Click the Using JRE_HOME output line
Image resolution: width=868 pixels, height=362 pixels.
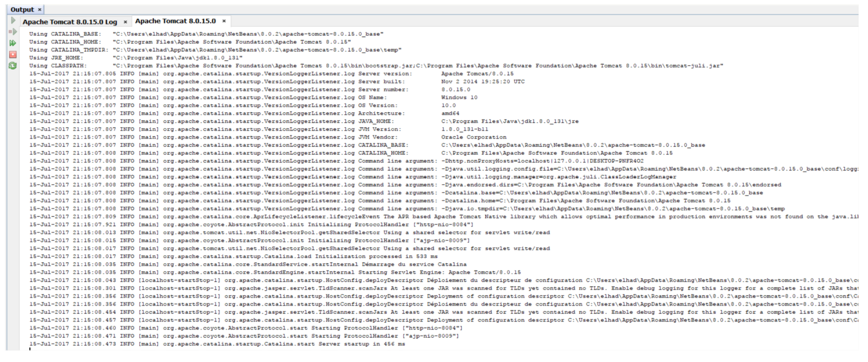(135, 58)
